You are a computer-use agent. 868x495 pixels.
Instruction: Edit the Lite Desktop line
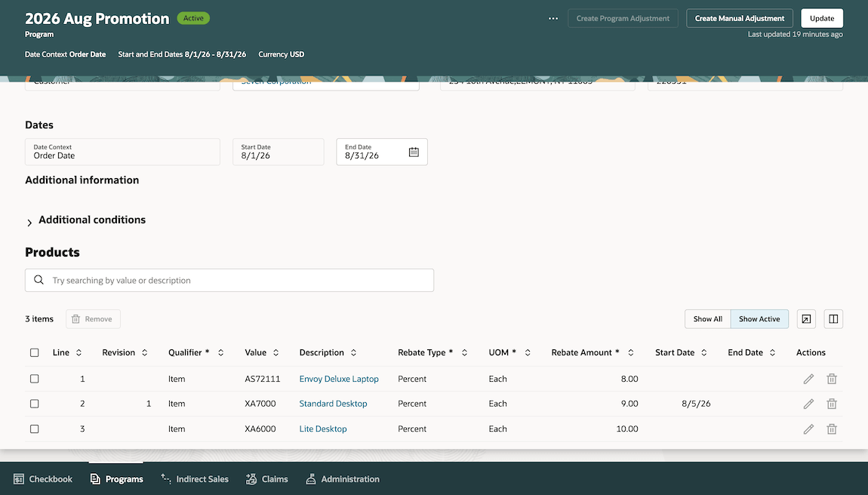pyautogui.click(x=809, y=429)
